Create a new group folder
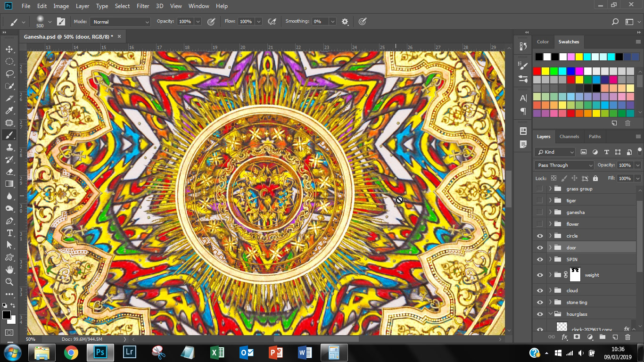The image size is (644, 362). pyautogui.click(x=602, y=337)
